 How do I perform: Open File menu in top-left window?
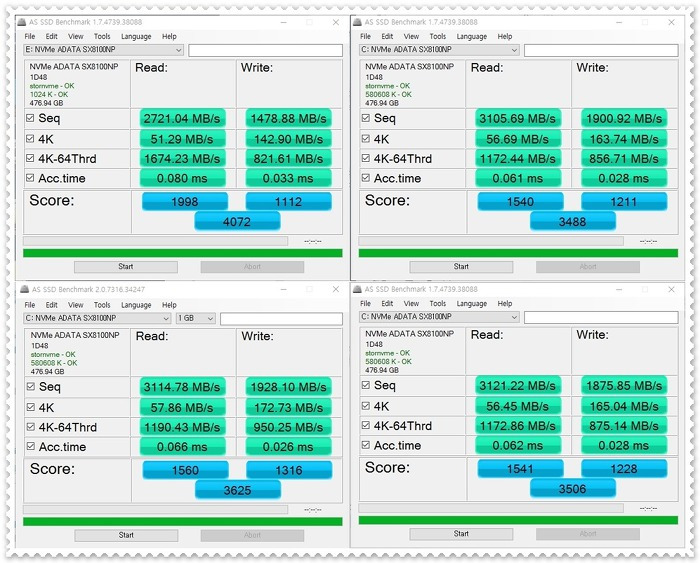30,37
